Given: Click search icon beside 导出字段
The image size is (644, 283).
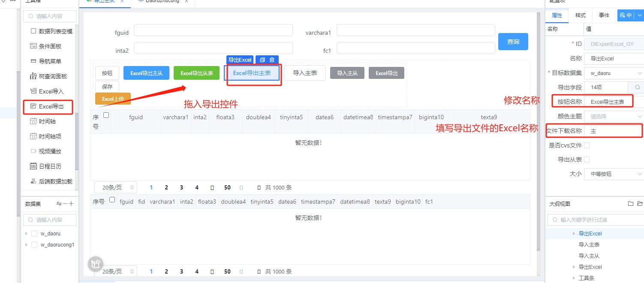Looking at the screenshot, I should pyautogui.click(x=636, y=87).
